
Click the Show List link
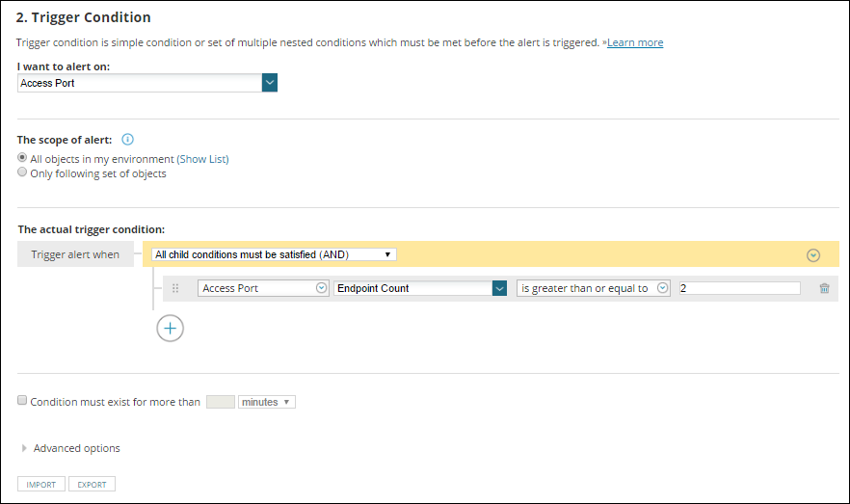click(202, 159)
